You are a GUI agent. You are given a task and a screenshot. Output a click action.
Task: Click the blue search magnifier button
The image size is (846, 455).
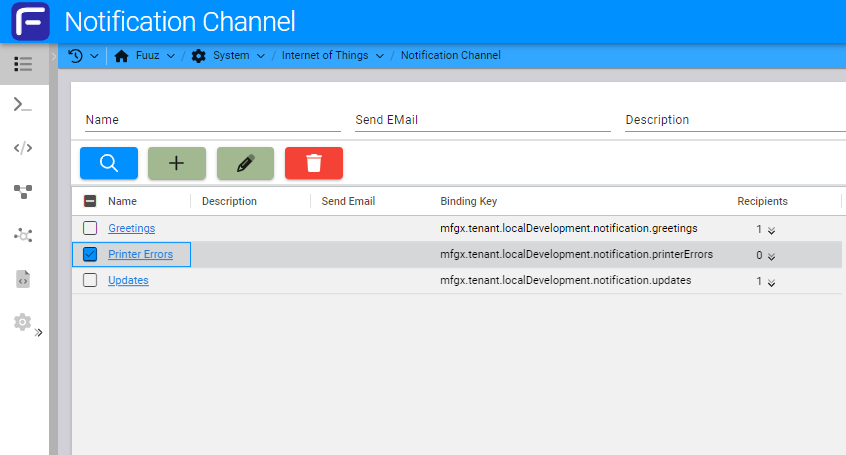click(x=109, y=163)
